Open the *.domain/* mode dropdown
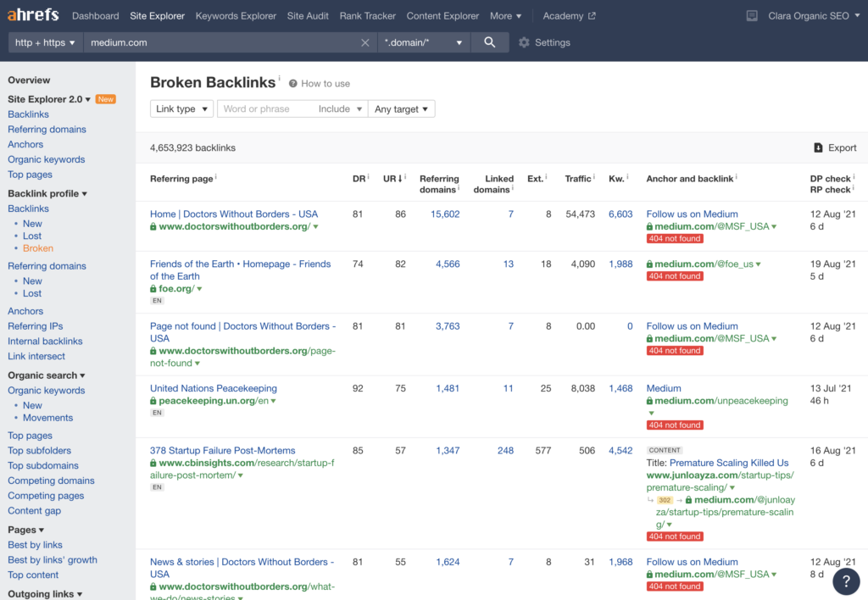Screen dimensions: 868x600 pyautogui.click(x=424, y=42)
